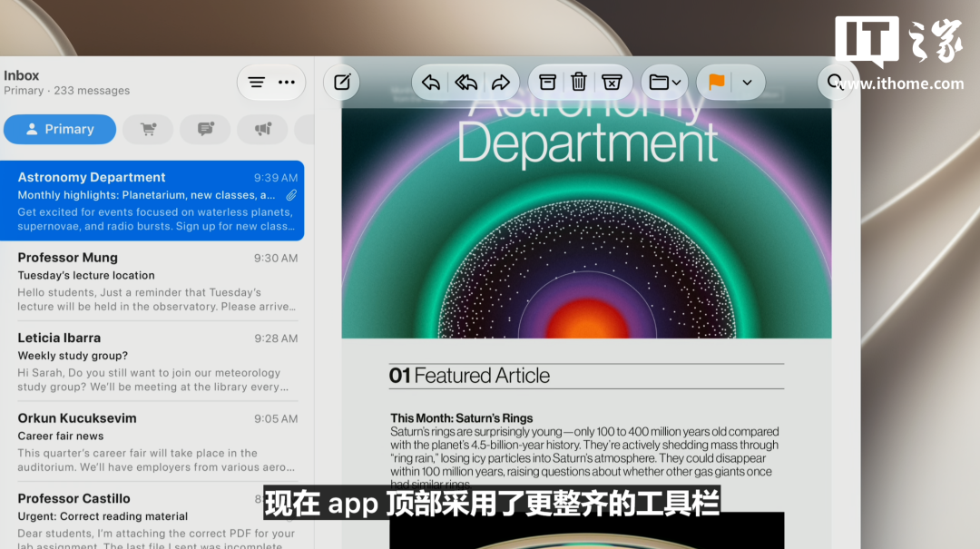Screen dimensions: 980x549
Task: Switch to the Transactions cart tab
Action: (x=148, y=130)
